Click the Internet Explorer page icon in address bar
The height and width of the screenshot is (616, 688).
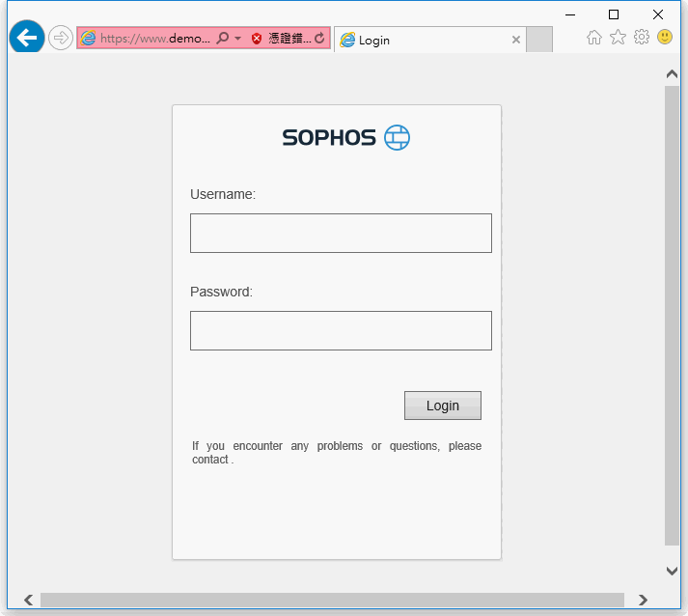coord(88,38)
